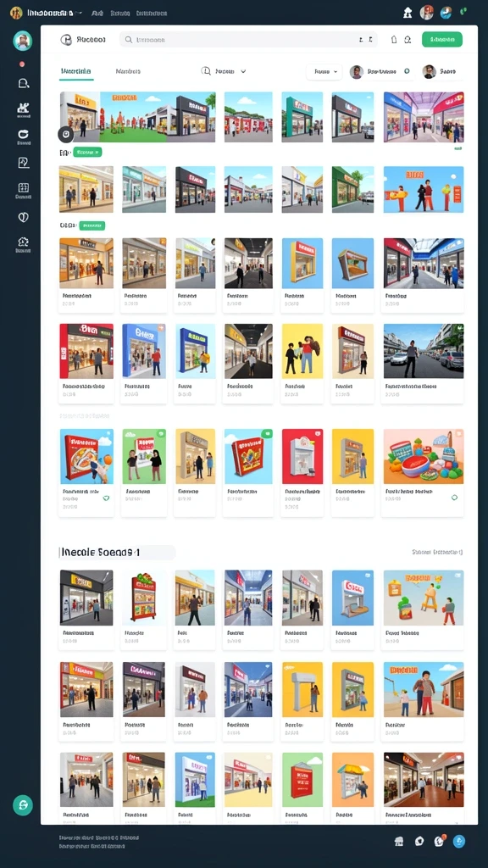Click the link right of lower section heading

[x=438, y=552]
